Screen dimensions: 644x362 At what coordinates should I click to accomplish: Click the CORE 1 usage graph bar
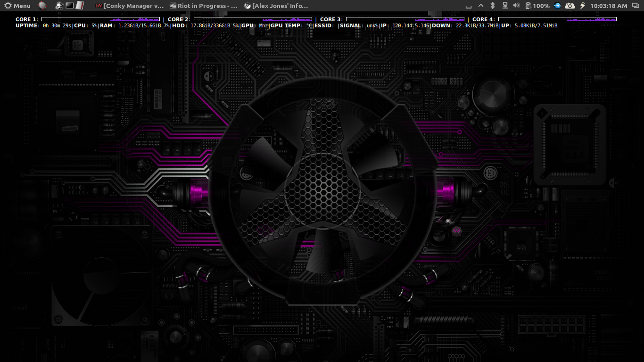point(100,19)
